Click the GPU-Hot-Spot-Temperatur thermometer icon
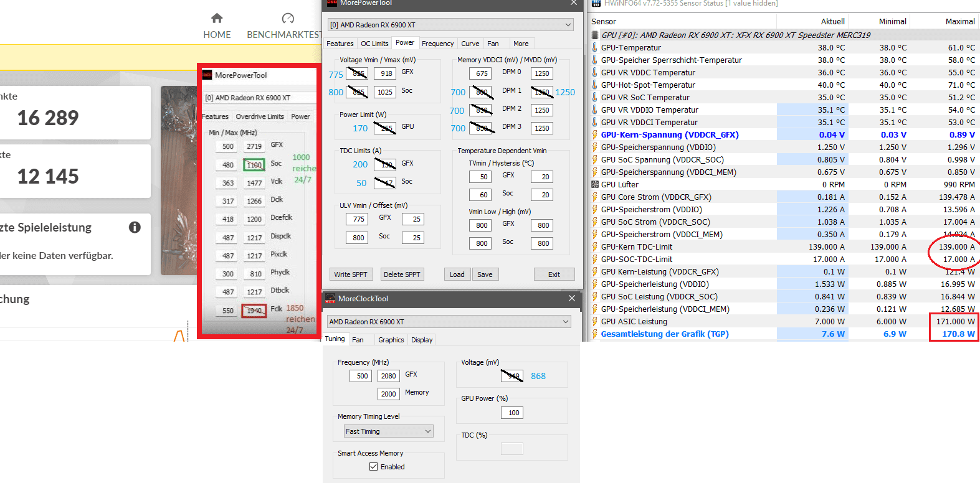980x483 pixels. coord(595,85)
